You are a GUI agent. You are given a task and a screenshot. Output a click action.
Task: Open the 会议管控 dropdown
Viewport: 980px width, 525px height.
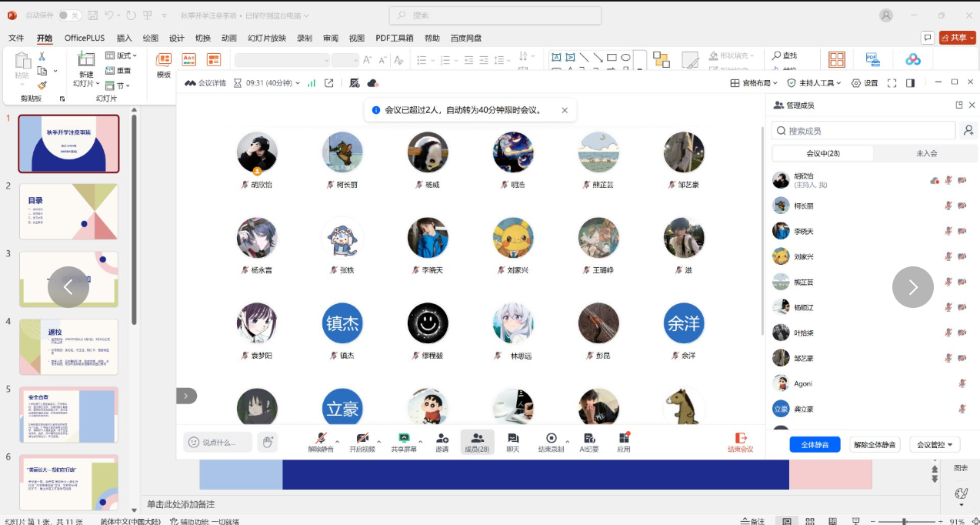point(935,445)
